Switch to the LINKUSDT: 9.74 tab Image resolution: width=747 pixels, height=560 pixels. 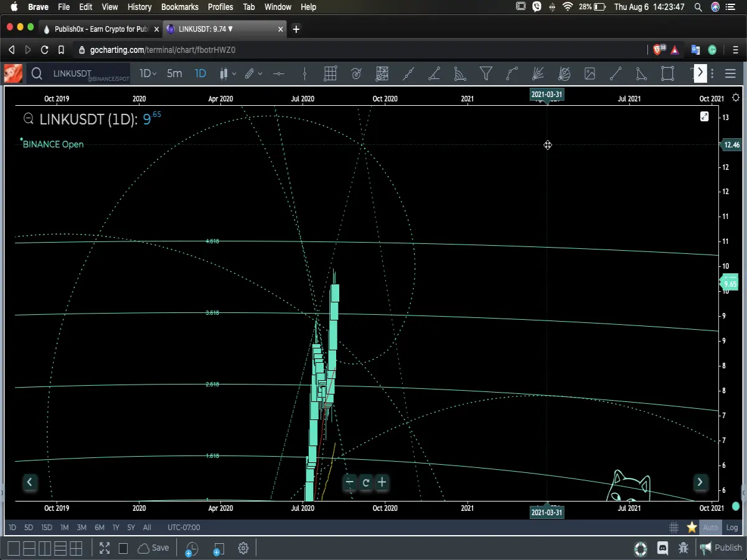[x=225, y=29]
